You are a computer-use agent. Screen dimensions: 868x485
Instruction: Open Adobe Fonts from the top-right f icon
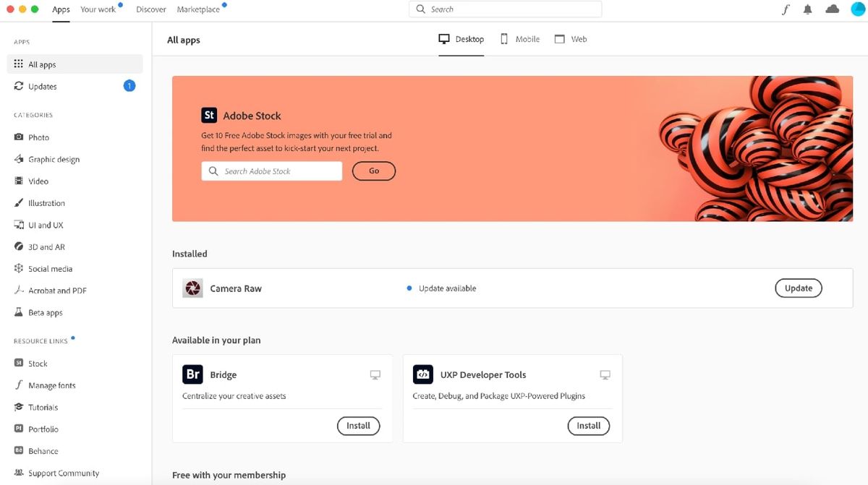(786, 9)
